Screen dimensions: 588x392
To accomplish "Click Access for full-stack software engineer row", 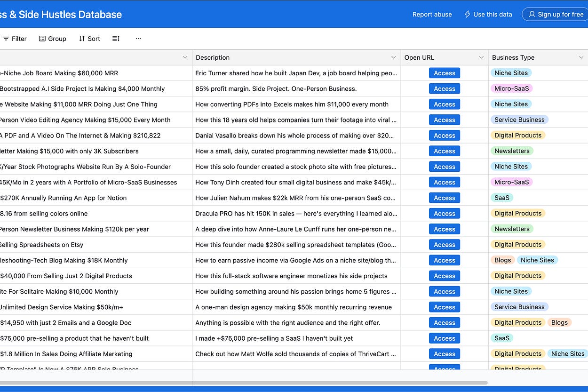I will coord(445,276).
